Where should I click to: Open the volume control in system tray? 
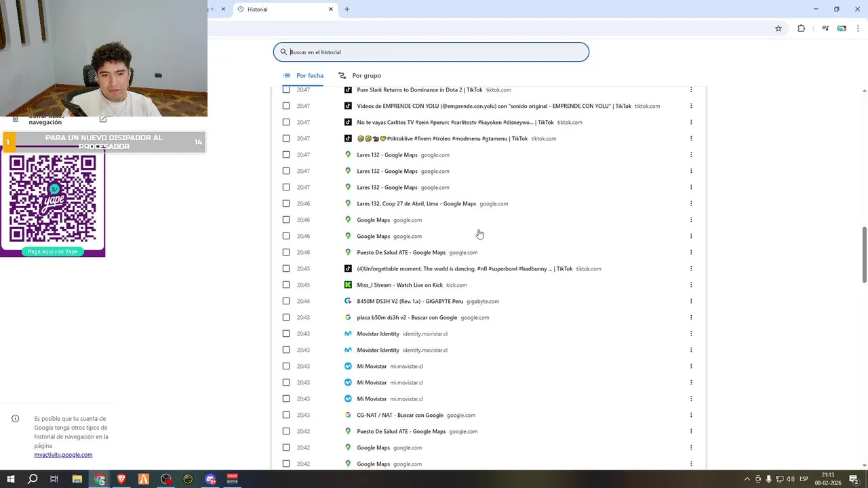791,479
